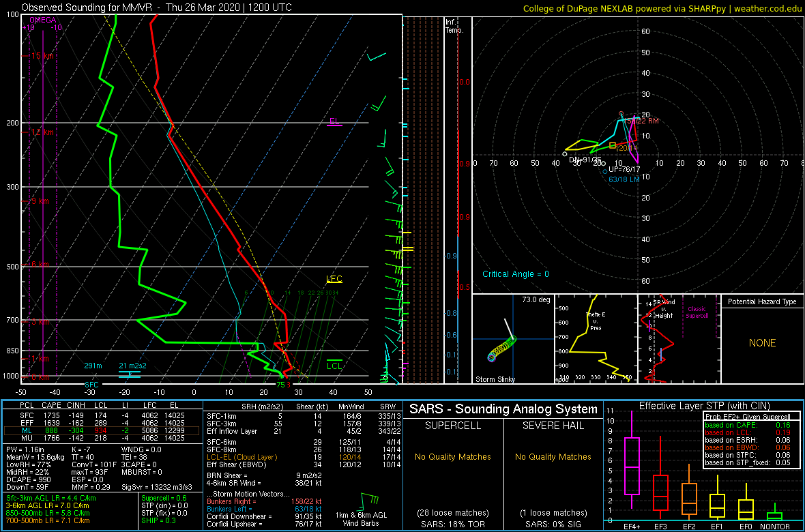The width and height of the screenshot is (805, 532).
Task: Click the 'based on CAPE:' legend row
Action: 747,425
